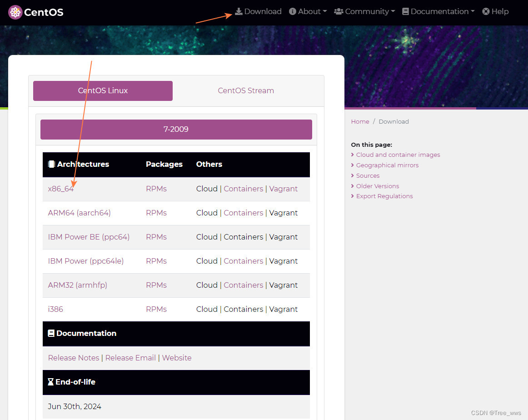Screen dimensions: 528x420
Task: Expand the Community dropdown menu
Action: click(x=364, y=11)
